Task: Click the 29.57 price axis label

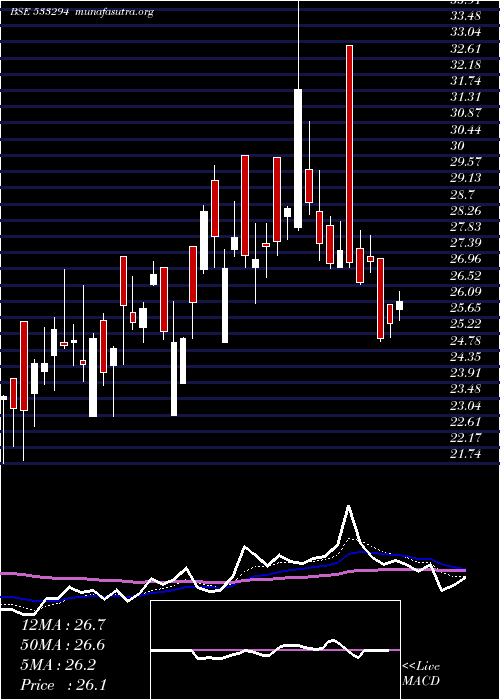Action: pyautogui.click(x=466, y=162)
